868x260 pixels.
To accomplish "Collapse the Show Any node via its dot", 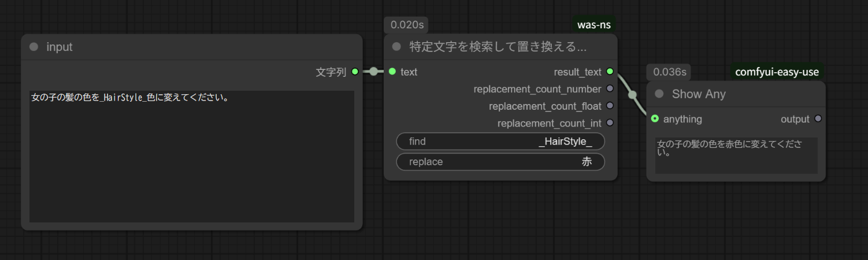I will (659, 94).
